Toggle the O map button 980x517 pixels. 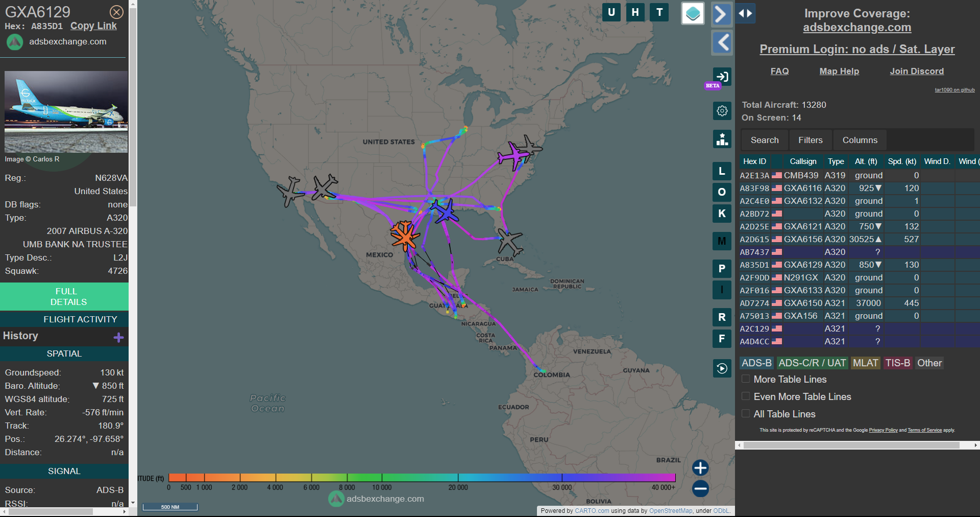pyautogui.click(x=722, y=192)
